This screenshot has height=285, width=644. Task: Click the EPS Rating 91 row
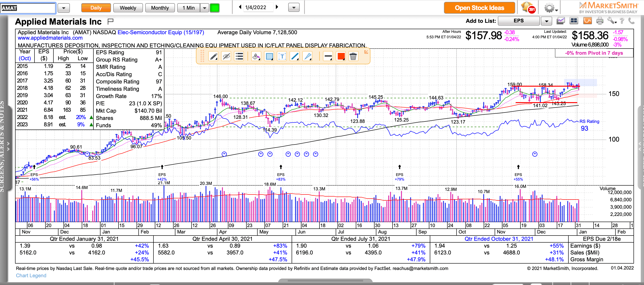point(129,52)
